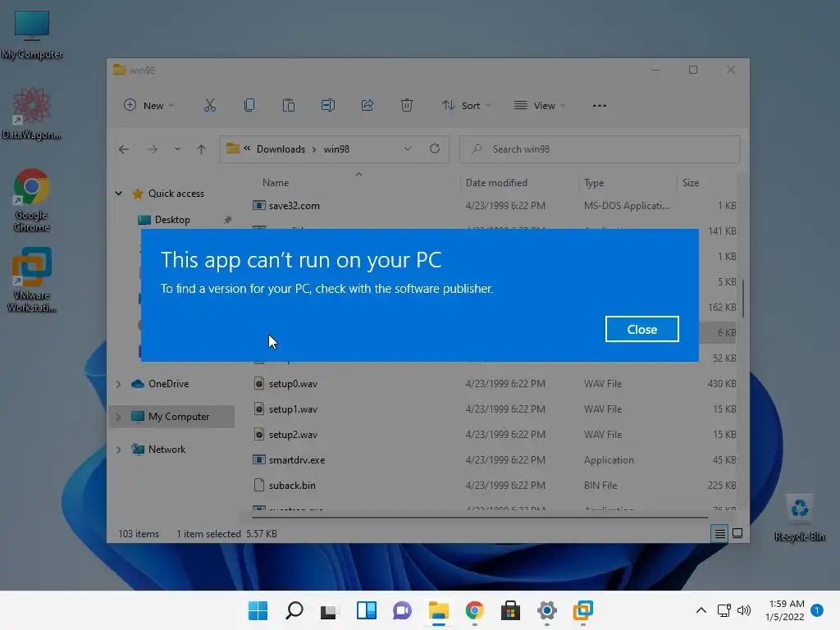Screen dimensions: 840x630
Task: Click win98 in the address breadcrumb
Action: tap(336, 149)
